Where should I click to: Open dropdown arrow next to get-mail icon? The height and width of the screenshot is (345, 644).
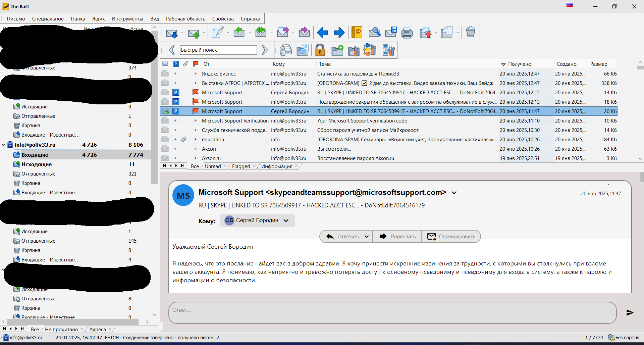click(182, 33)
